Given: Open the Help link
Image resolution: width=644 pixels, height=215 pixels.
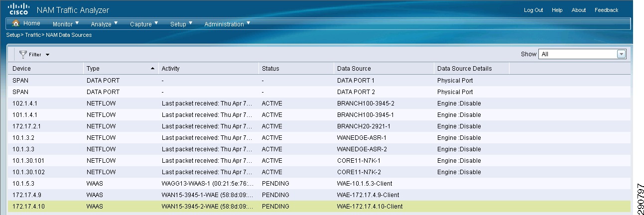Looking at the screenshot, I should point(557,10).
